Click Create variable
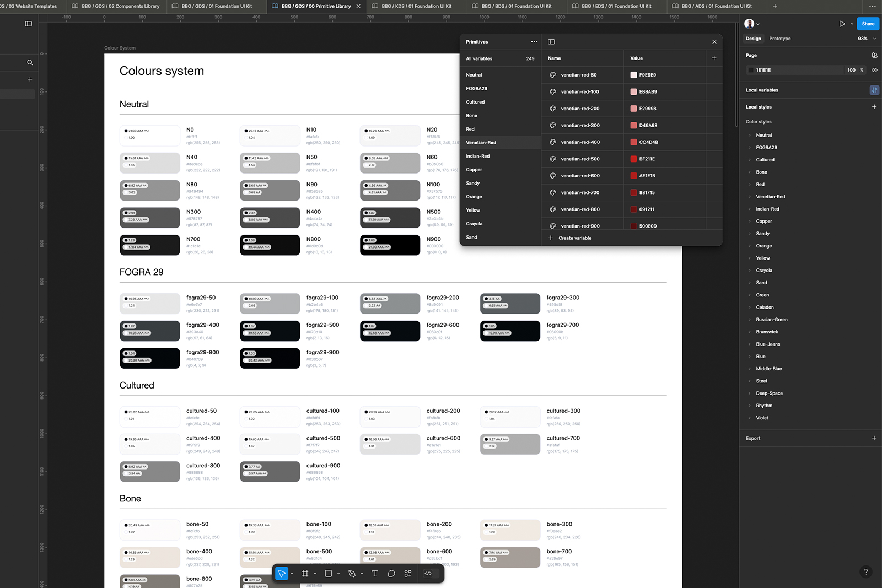This screenshot has width=882, height=588. point(574,238)
